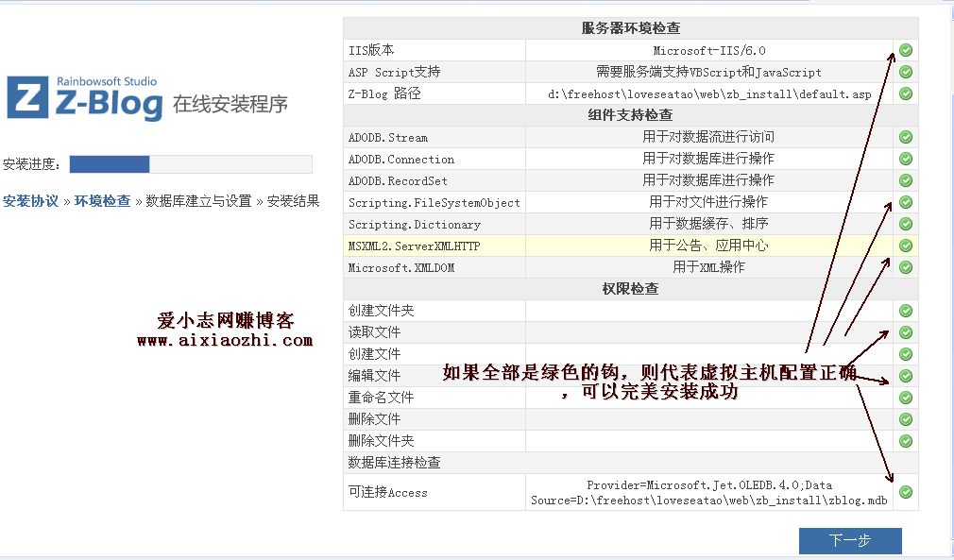Click the 用于对数据流进行访问 description
This screenshot has width=954, height=560.
(708, 137)
